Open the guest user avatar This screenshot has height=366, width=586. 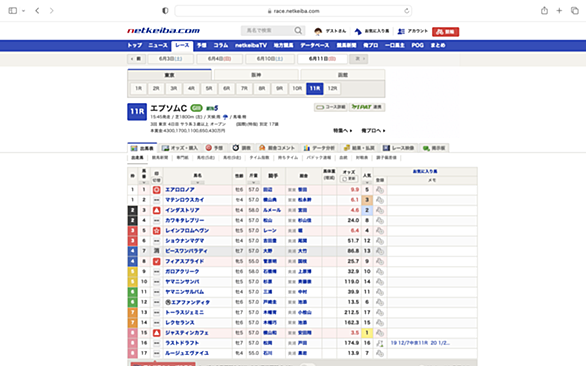(318, 31)
